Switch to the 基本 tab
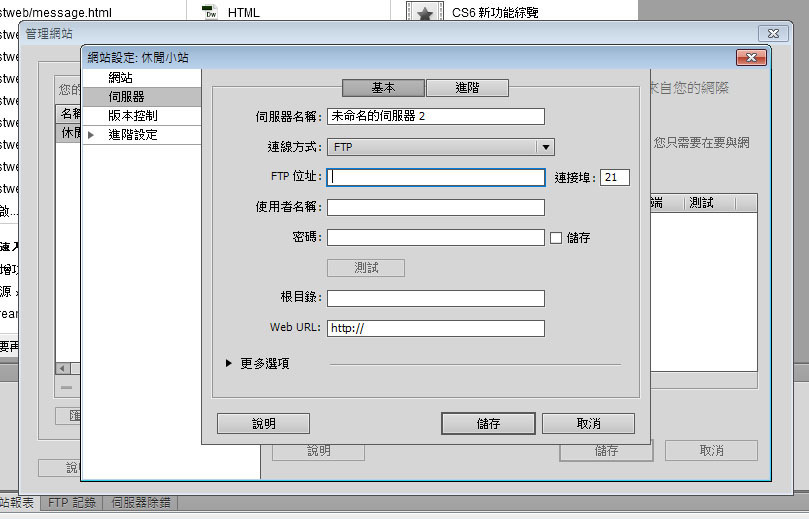Viewport: 809px width, 519px height. (383, 88)
